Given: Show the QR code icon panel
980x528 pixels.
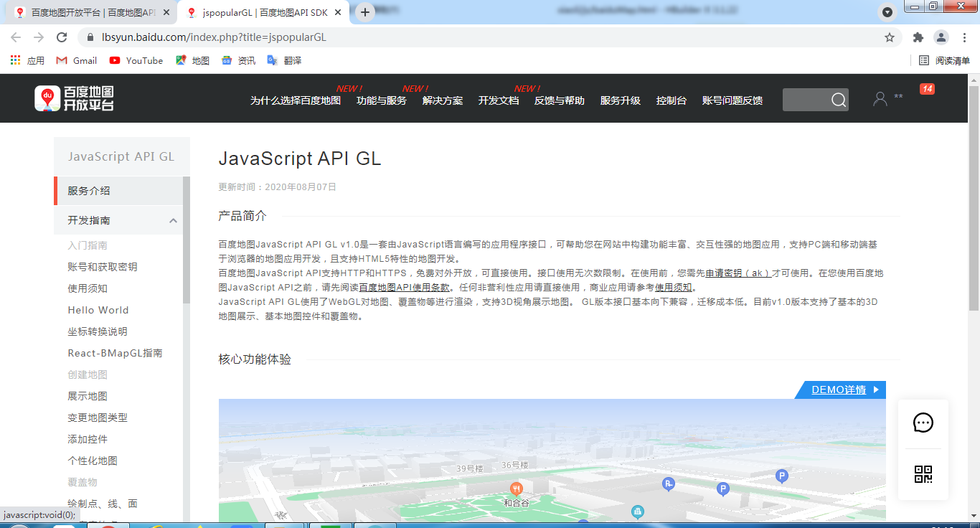Looking at the screenshot, I should (923, 474).
